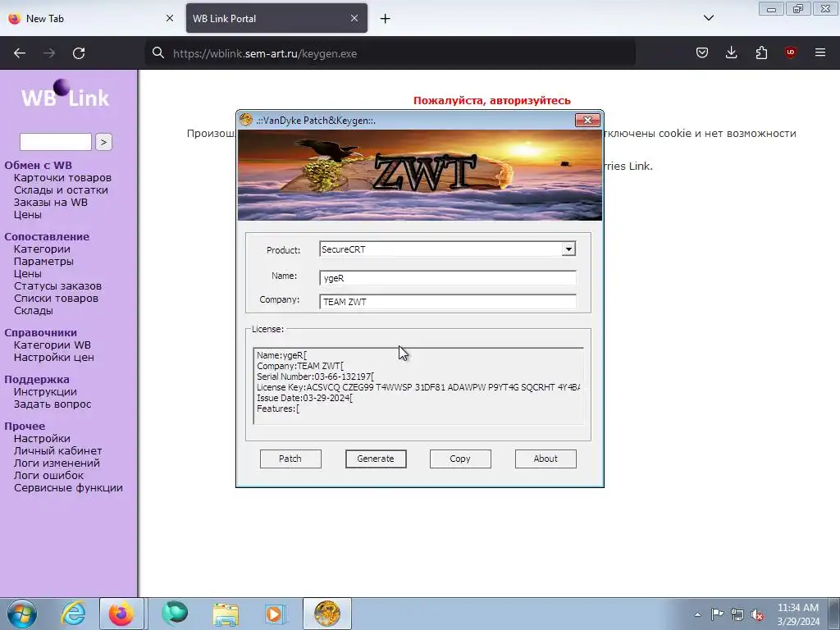The width and height of the screenshot is (840, 630).
Task: Open Склады и остатки link
Action: (61, 190)
